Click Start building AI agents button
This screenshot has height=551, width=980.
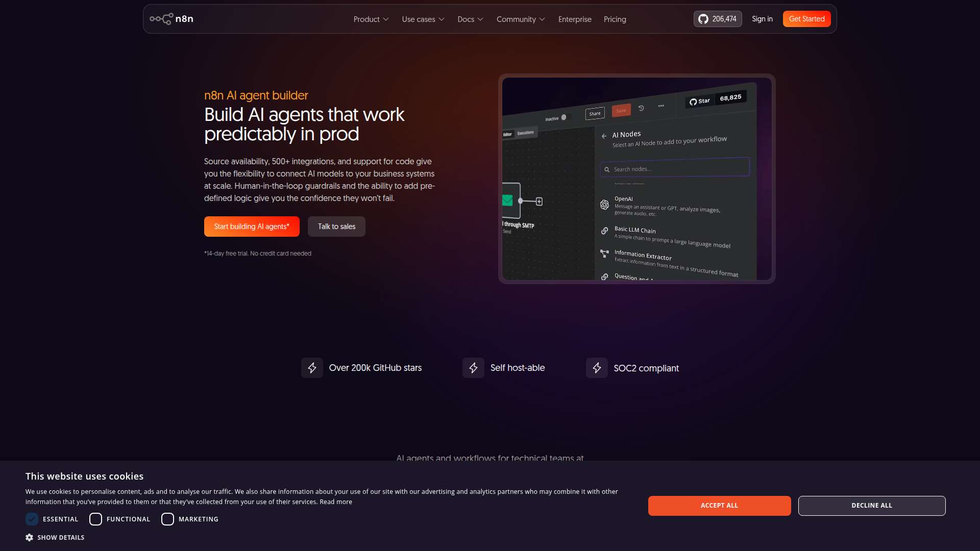(x=252, y=227)
